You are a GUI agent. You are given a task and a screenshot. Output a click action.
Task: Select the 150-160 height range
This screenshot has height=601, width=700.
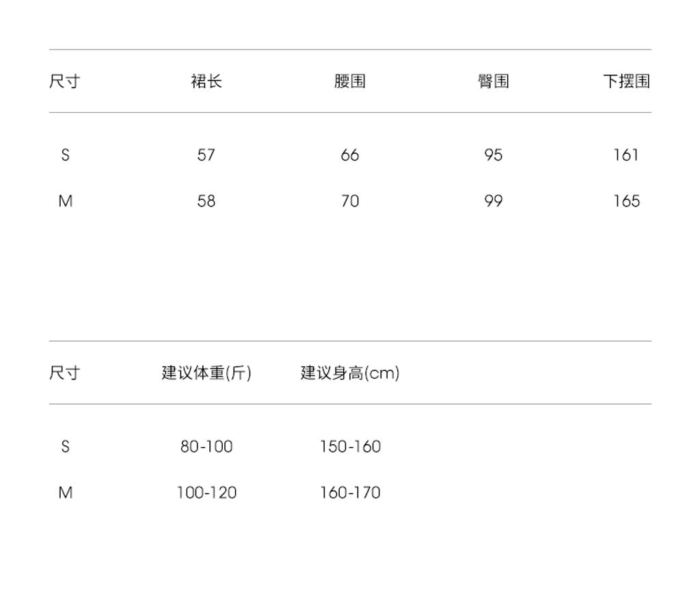point(350,446)
